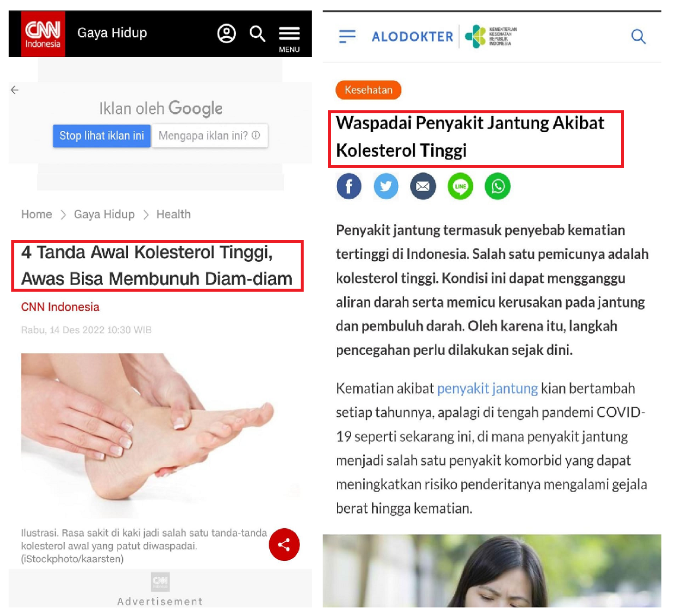Share article via email icon
Image resolution: width=675 pixels, height=616 pixels.
tap(423, 186)
